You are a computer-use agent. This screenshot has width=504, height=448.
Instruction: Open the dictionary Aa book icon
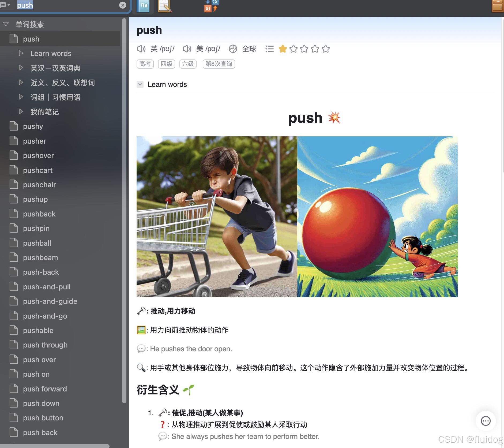click(144, 6)
